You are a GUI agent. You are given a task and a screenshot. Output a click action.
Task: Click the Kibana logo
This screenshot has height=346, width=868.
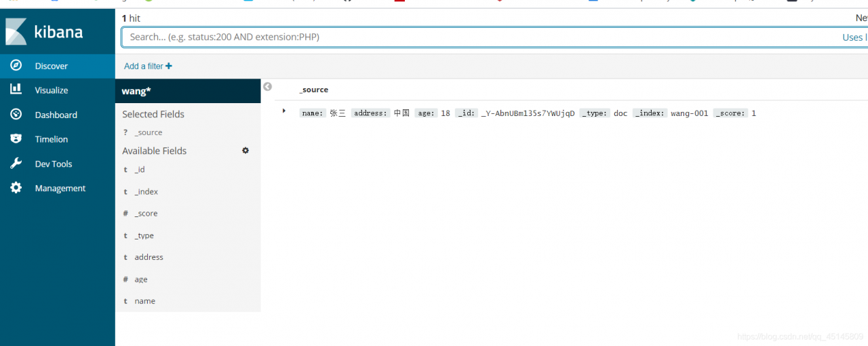click(x=45, y=32)
